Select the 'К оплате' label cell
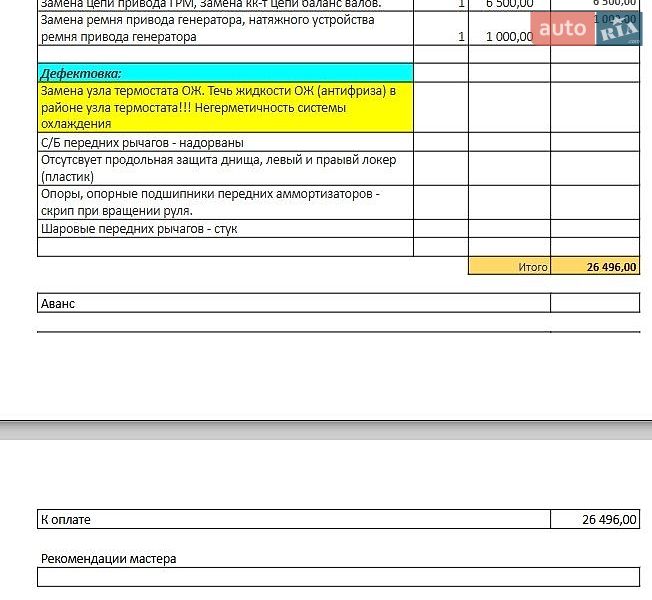This screenshot has height=600, width=652. click(294, 519)
